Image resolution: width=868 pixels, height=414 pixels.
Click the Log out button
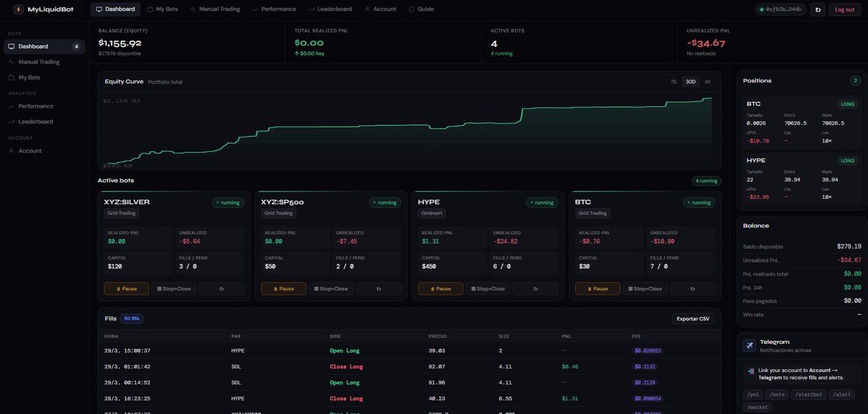click(845, 9)
